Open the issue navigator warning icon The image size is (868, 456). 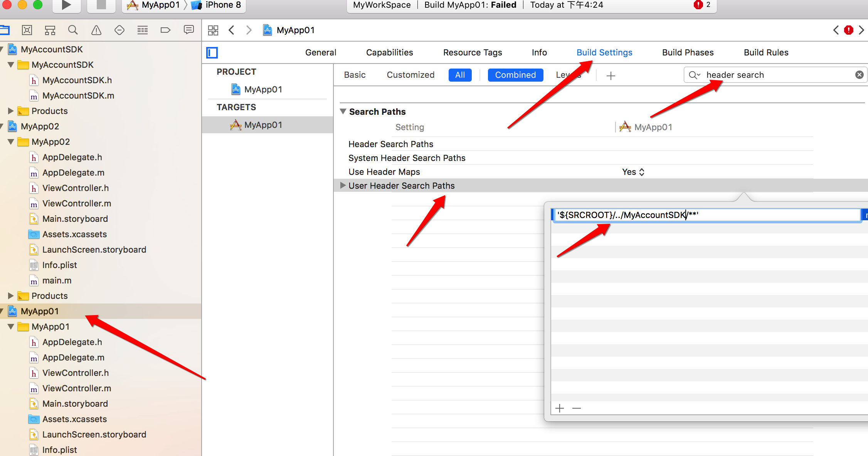pyautogui.click(x=96, y=30)
